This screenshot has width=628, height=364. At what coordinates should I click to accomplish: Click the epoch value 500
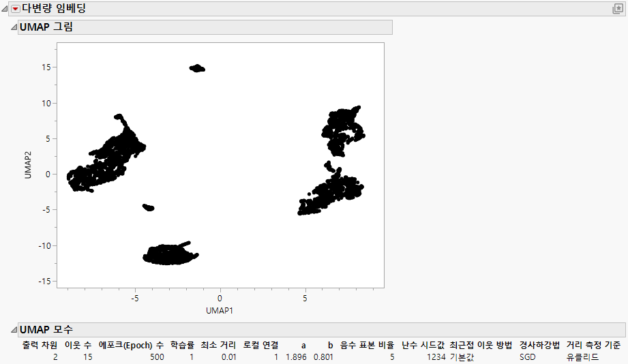point(157,357)
